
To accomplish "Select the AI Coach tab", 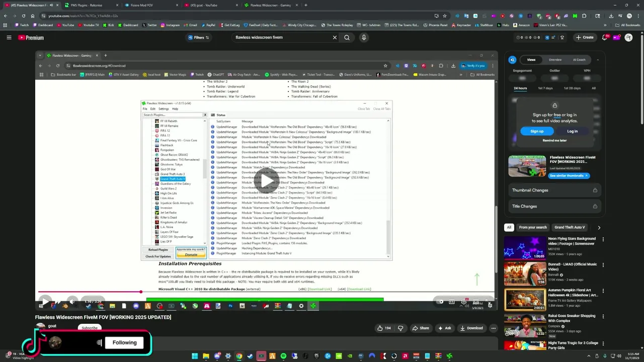I will point(579,60).
